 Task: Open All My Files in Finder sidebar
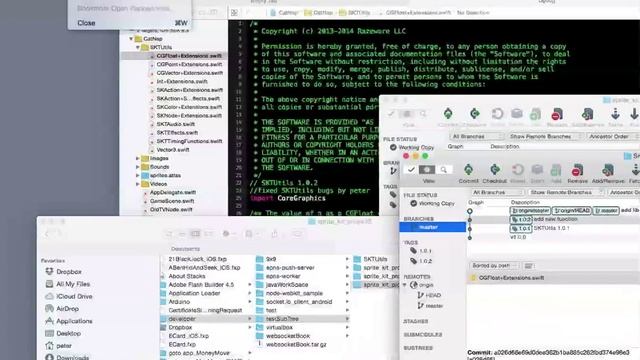[67, 284]
